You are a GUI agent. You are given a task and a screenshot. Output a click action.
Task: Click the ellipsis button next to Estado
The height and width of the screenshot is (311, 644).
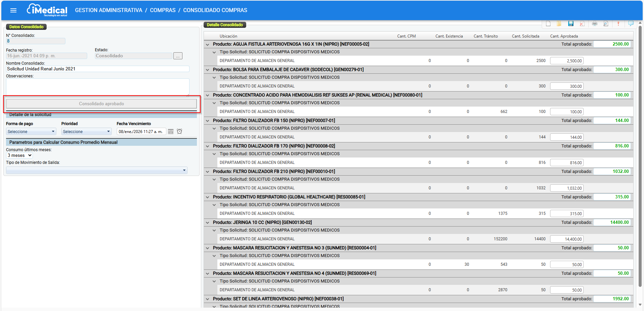point(178,56)
